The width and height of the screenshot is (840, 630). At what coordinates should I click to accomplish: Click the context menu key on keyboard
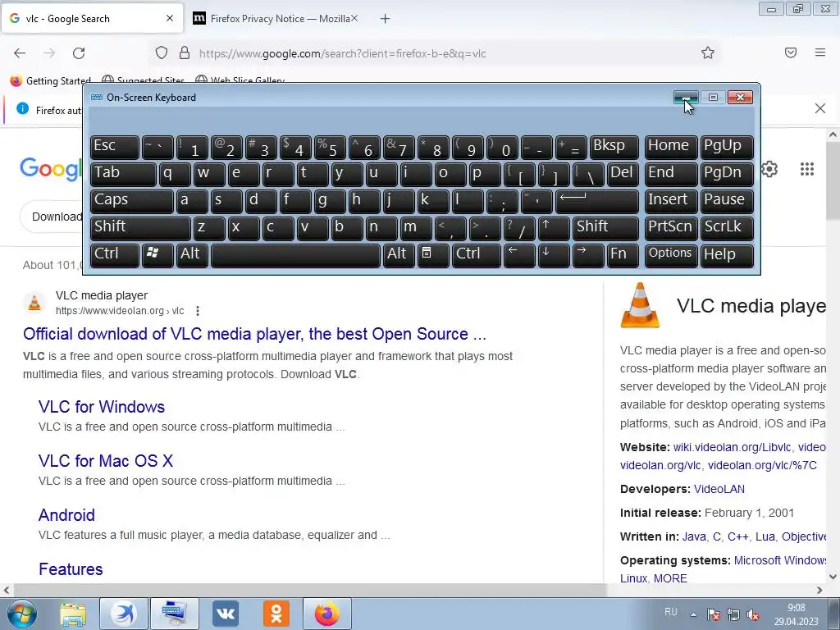click(433, 254)
